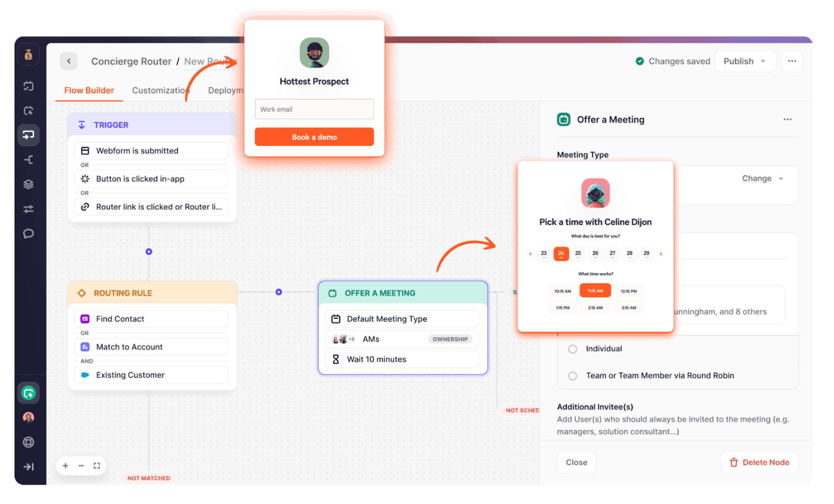Click the Delete Node button
834x504 pixels.
759,462
